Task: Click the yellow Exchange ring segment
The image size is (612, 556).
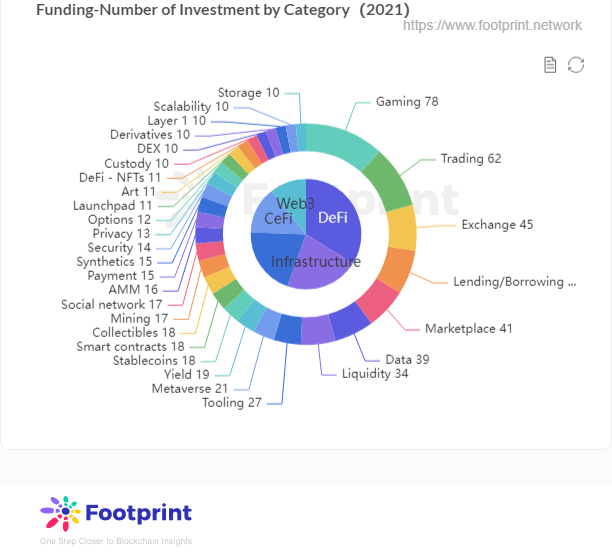Action: pos(402,228)
